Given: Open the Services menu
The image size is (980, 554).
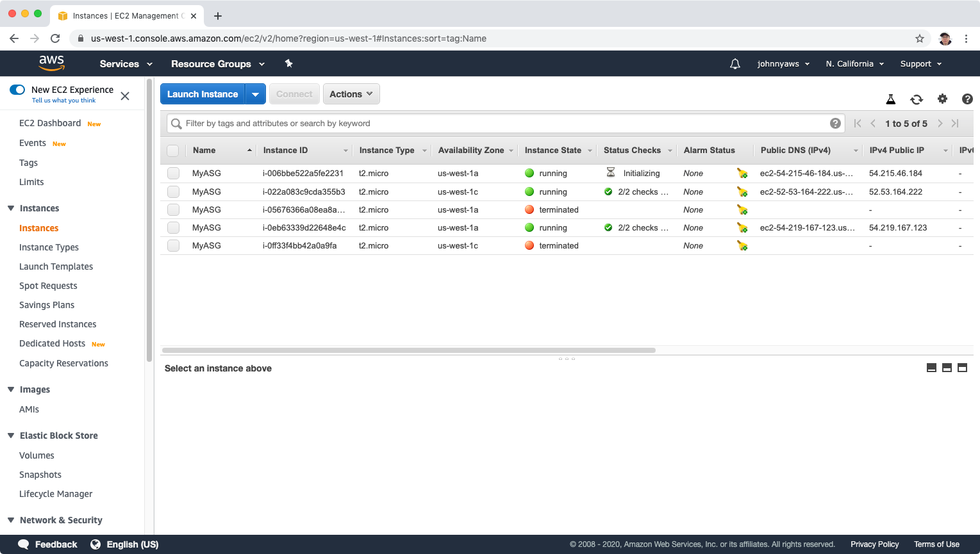Looking at the screenshot, I should click(126, 64).
